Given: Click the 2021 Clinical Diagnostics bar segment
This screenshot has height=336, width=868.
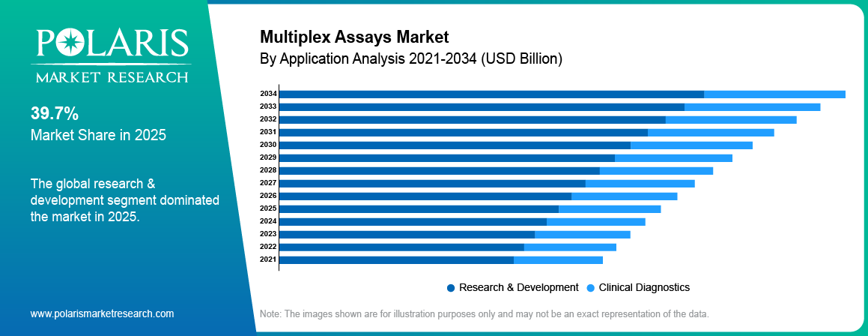Looking at the screenshot, I should [x=558, y=260].
